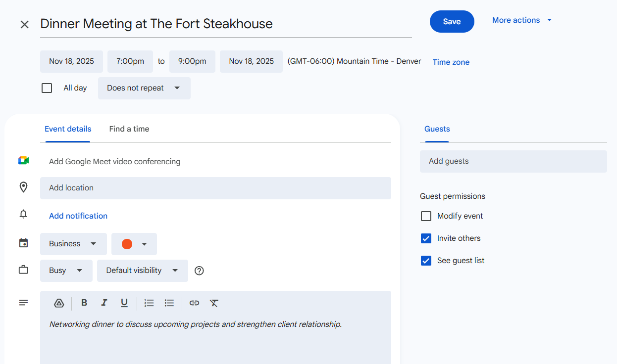The image size is (617, 364).
Task: Enable the All day checkbox
Action: click(x=47, y=88)
